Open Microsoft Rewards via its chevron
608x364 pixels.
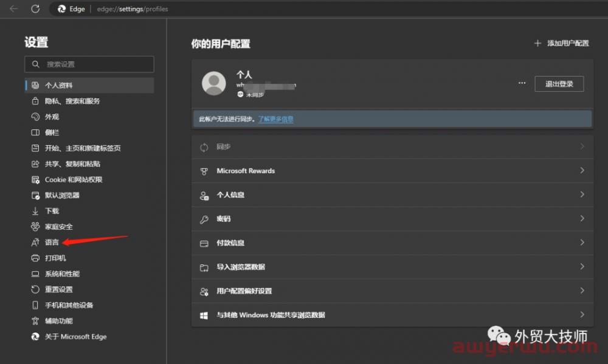tap(582, 170)
